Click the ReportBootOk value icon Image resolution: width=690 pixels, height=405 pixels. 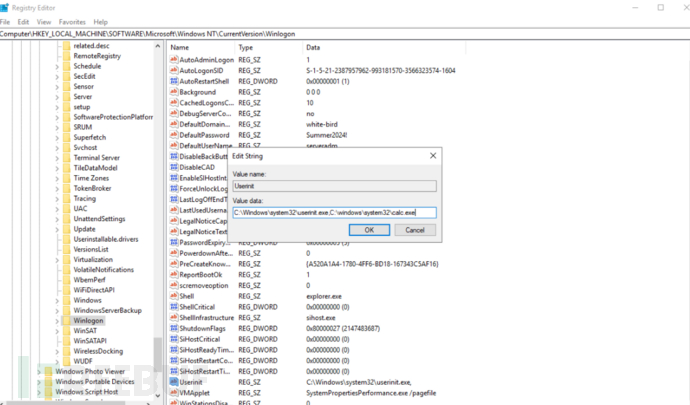coord(174,275)
